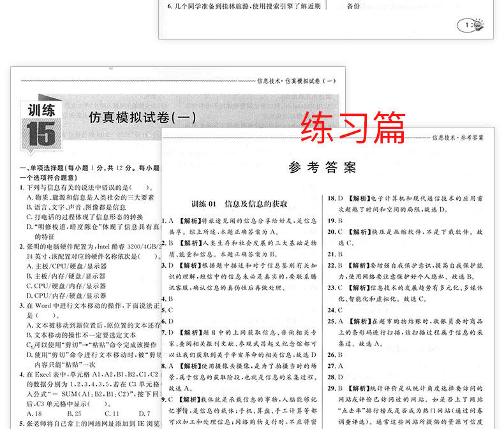The width and height of the screenshot is (504, 429).
Task: Click answer option D. 7
Action: 144,414
